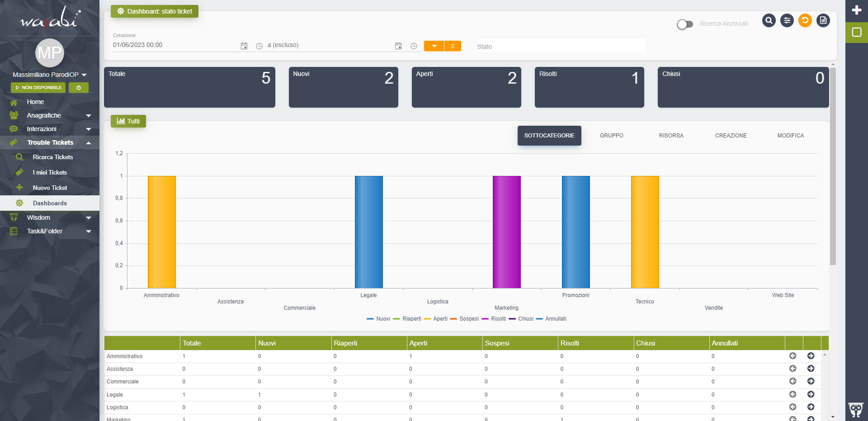Screen dimensions: 868x421
Task: Switch to the GRUPPO tab
Action: (x=611, y=136)
